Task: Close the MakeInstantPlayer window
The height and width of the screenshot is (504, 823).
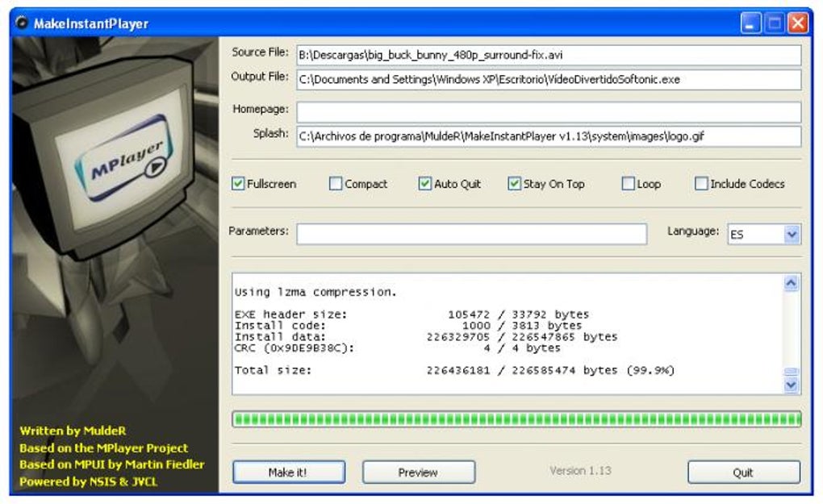Action: pyautogui.click(x=798, y=23)
